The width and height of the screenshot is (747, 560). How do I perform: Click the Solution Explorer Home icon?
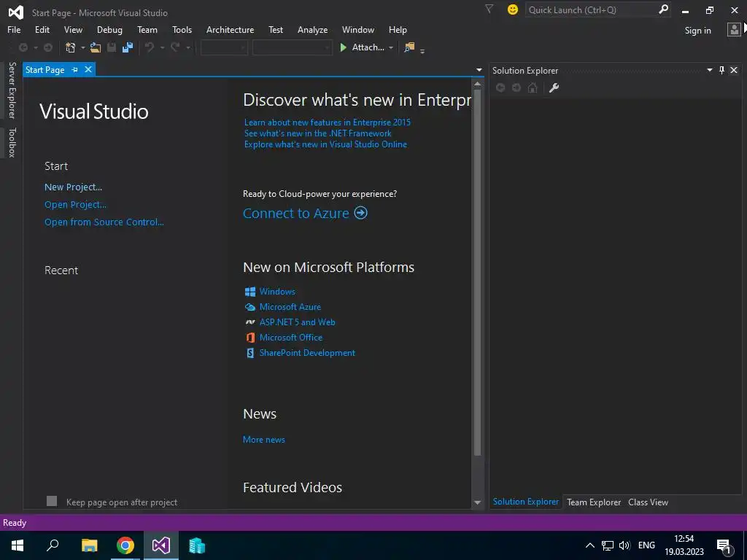pos(533,87)
